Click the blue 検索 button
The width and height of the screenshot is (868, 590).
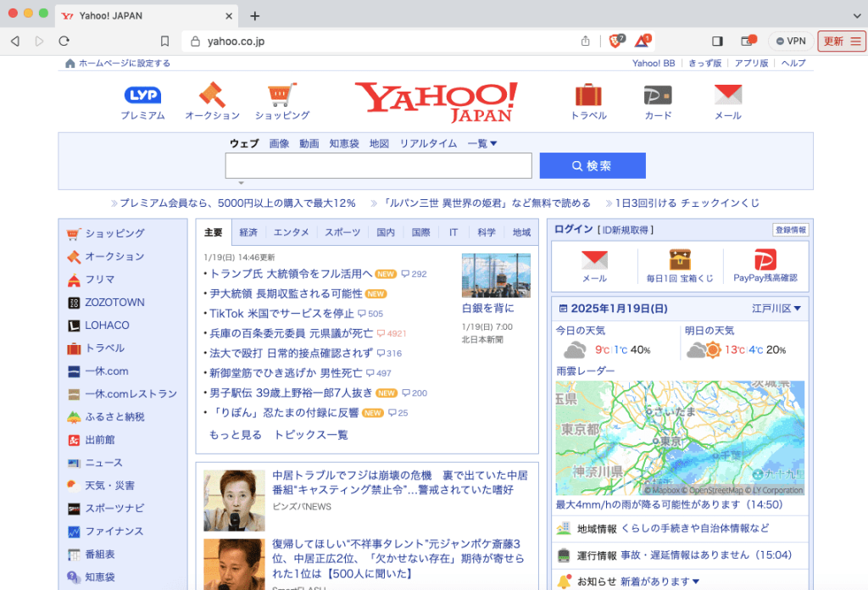pyautogui.click(x=593, y=165)
